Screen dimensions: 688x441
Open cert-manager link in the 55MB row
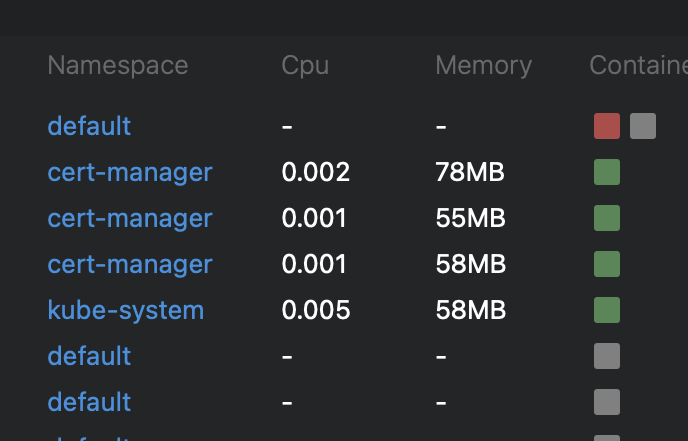[130, 218]
